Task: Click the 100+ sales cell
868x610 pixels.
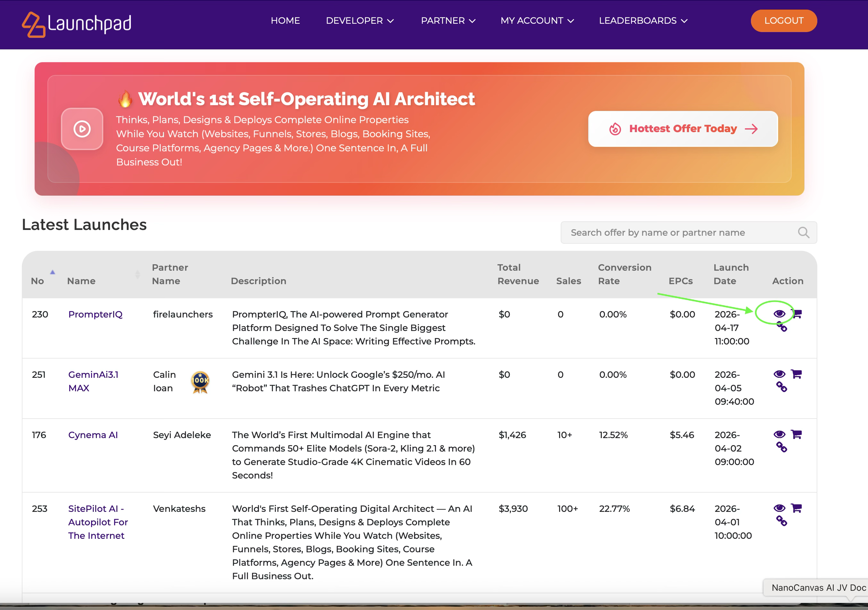Action: pos(568,509)
